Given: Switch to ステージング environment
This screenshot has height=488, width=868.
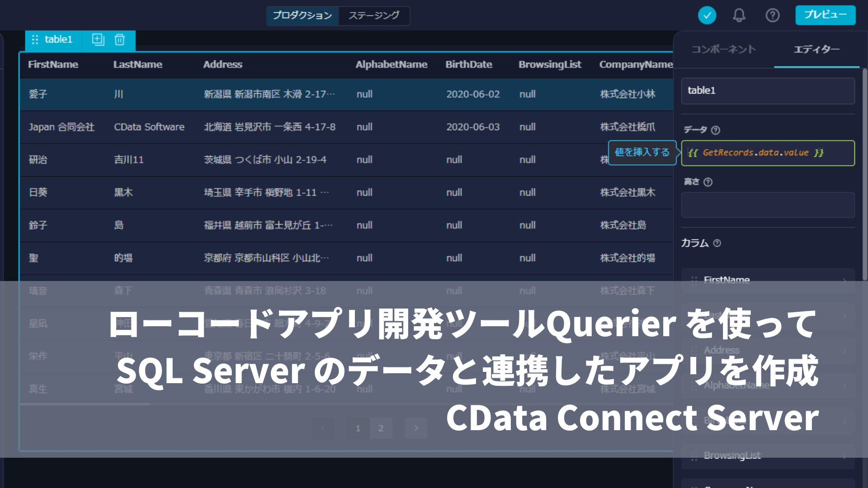Looking at the screenshot, I should click(373, 15).
